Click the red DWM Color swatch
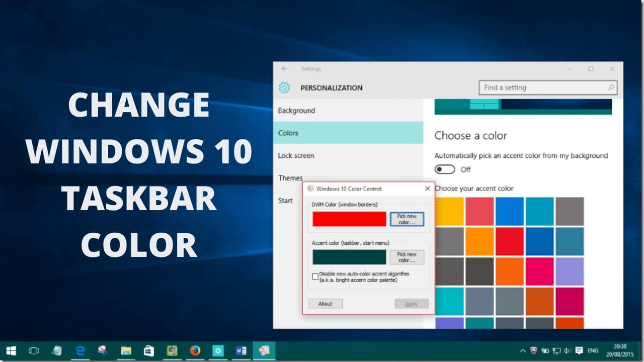Image resolution: width=644 pixels, height=362 pixels. pos(349,219)
